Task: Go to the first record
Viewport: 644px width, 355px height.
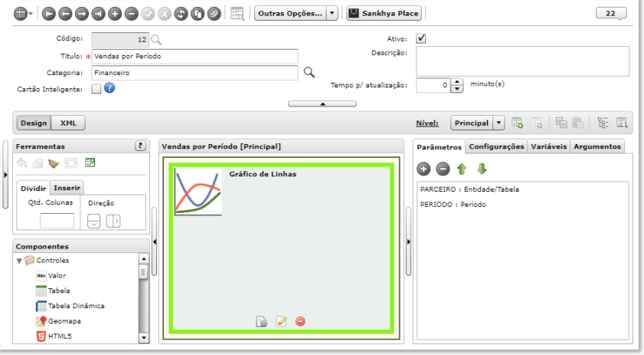Action: pyautogui.click(x=49, y=14)
